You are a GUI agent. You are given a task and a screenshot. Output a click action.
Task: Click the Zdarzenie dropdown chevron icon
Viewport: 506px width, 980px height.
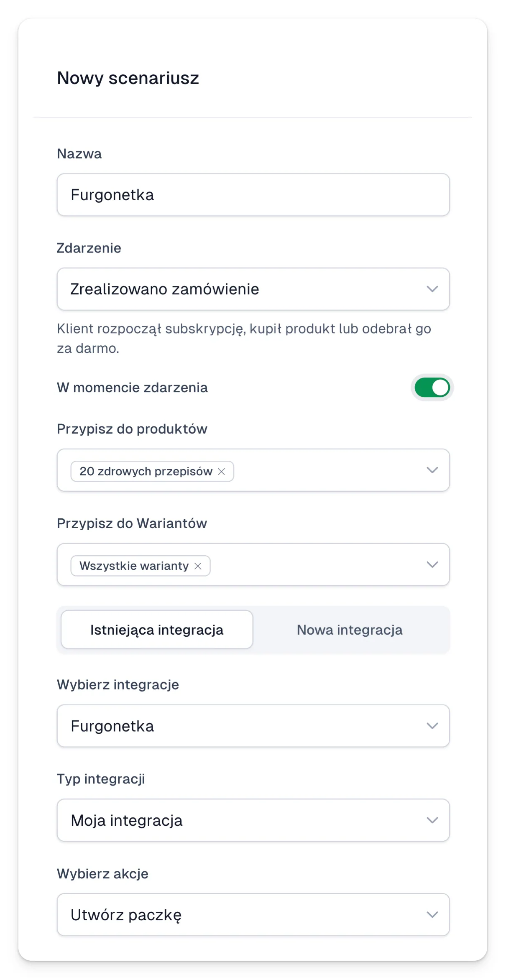(x=432, y=289)
